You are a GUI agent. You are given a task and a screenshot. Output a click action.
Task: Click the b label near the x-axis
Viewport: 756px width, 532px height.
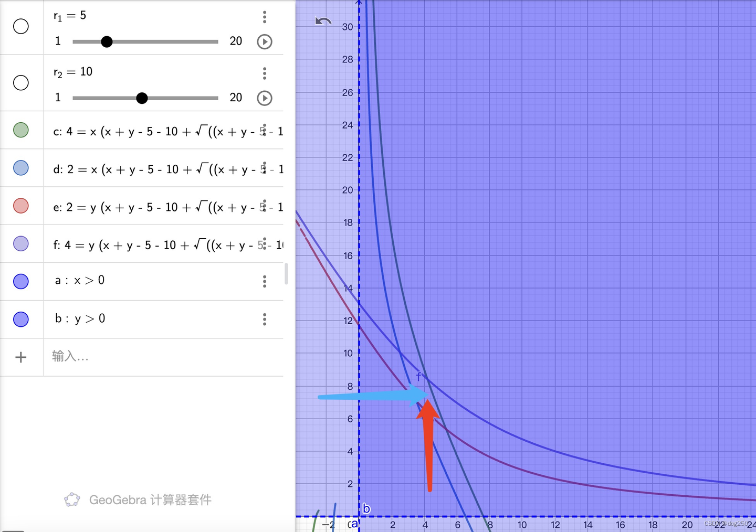366,508
